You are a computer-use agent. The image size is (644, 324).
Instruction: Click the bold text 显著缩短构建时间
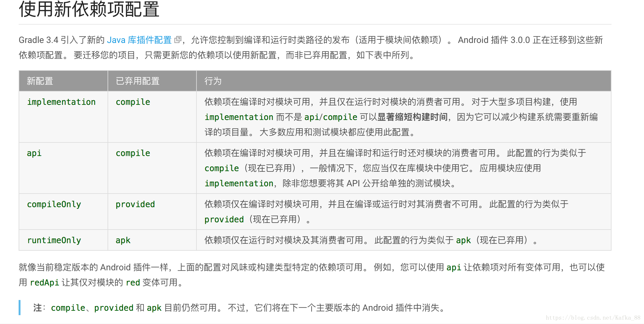[x=413, y=117]
